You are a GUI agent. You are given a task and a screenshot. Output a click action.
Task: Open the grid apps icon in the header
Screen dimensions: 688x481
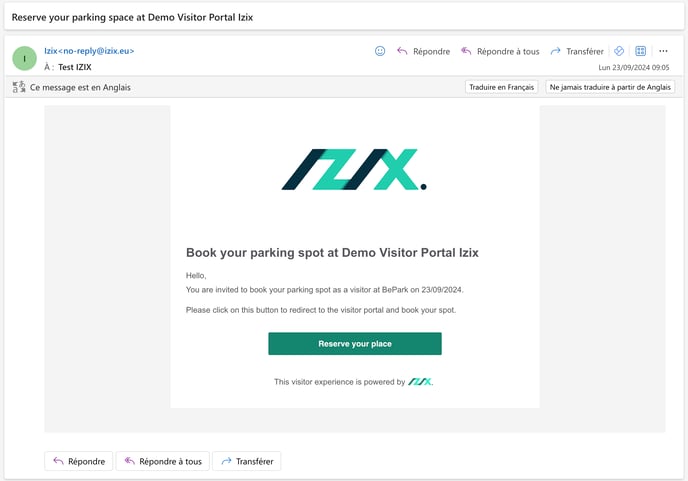[641, 51]
